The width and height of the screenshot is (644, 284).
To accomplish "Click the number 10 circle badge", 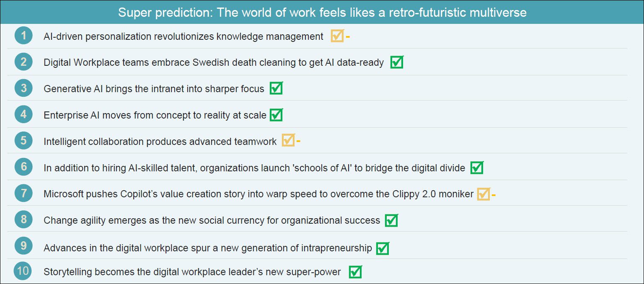I will [23, 271].
